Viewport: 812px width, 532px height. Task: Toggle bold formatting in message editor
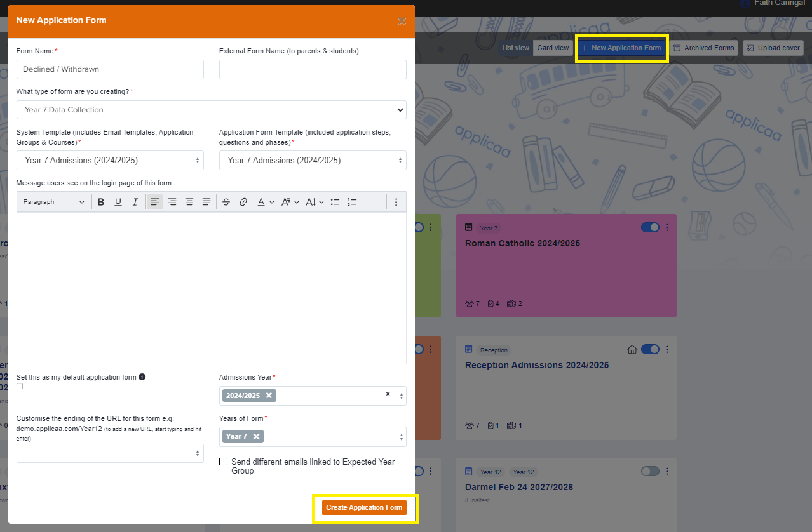100,202
